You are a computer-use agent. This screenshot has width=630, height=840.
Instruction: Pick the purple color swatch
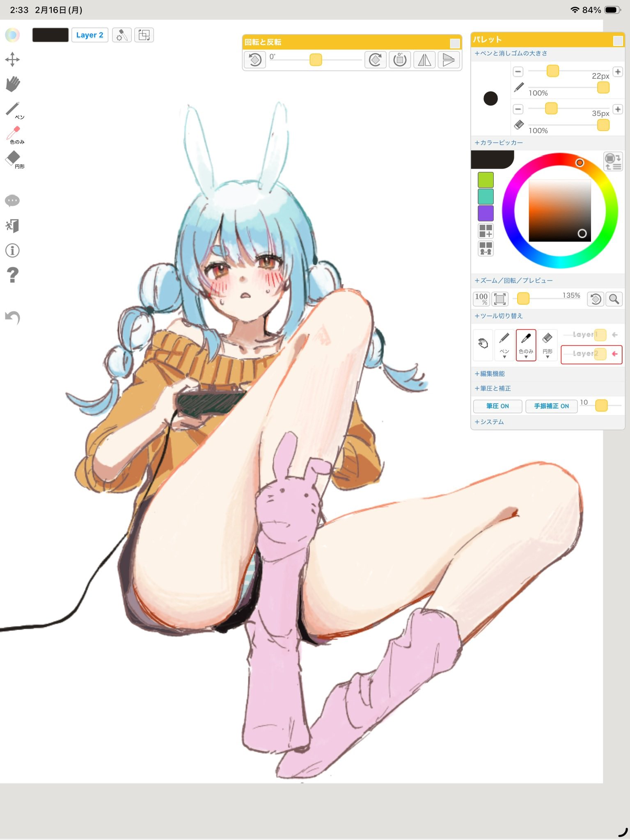(486, 213)
